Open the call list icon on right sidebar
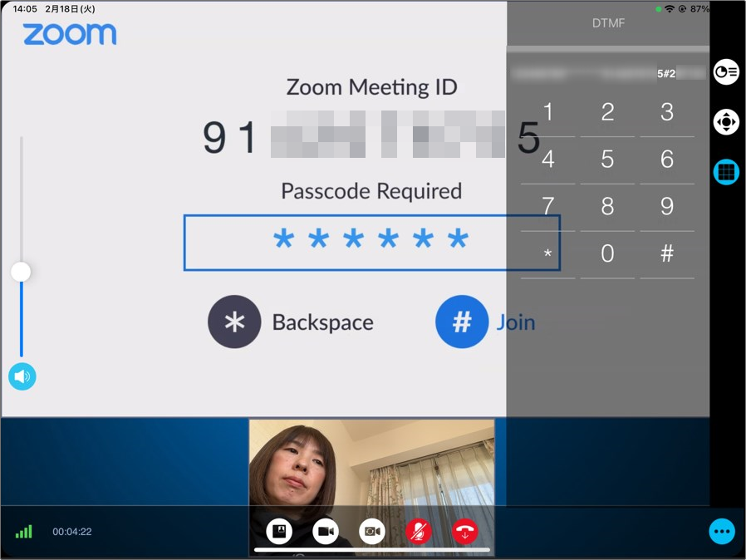 tap(726, 71)
